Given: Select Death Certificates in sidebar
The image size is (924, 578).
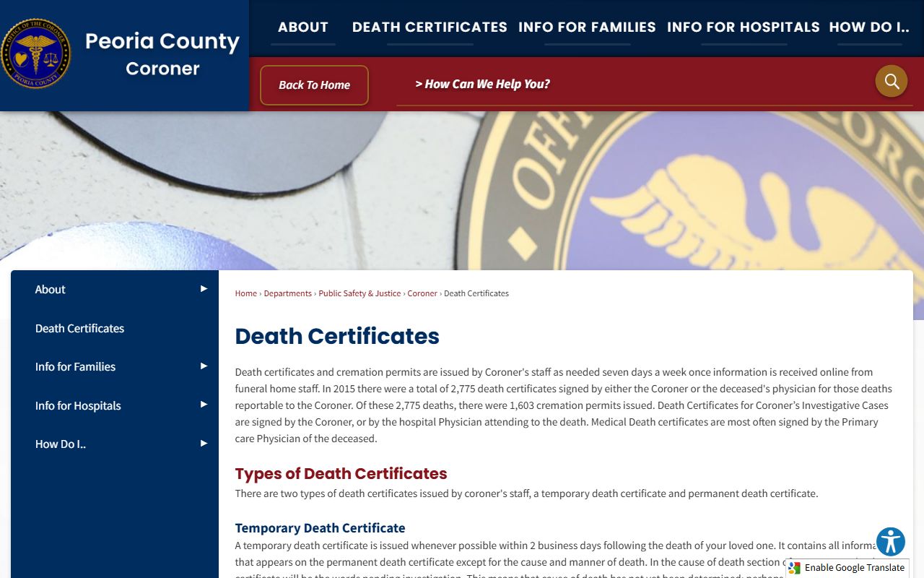Looking at the screenshot, I should (79, 328).
